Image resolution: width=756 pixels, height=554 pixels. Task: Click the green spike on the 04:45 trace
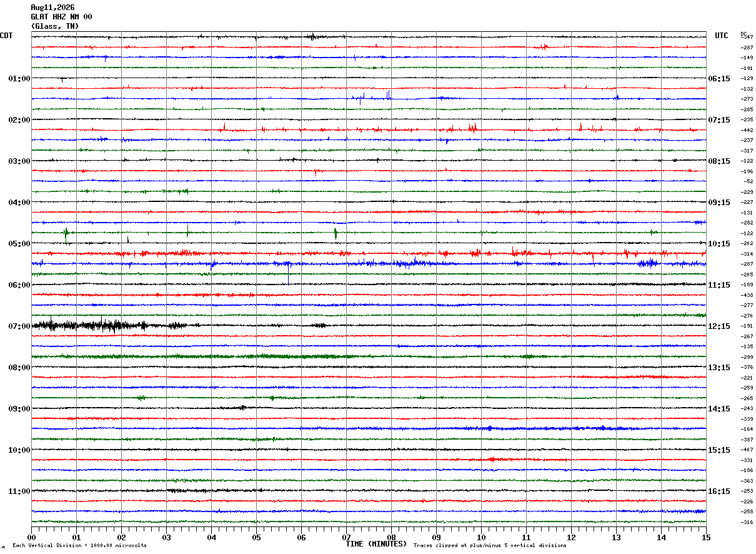pos(336,233)
